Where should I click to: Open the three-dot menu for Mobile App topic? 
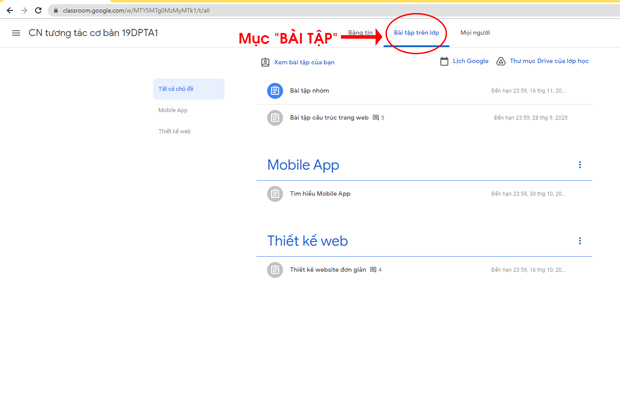[580, 165]
